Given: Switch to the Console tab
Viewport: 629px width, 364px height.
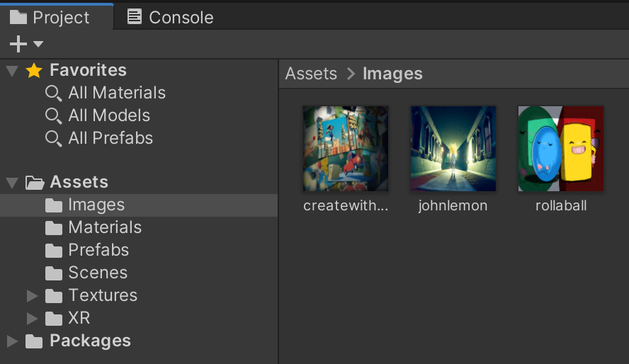Looking at the screenshot, I should pyautogui.click(x=170, y=17).
